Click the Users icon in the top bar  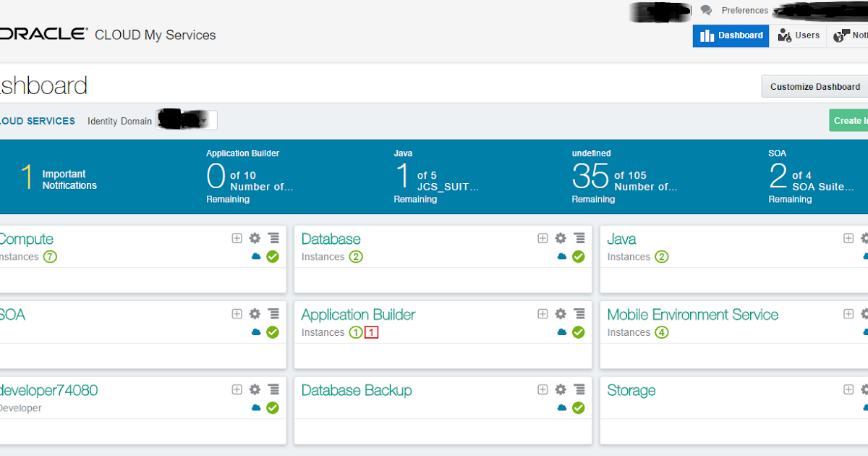click(x=798, y=35)
